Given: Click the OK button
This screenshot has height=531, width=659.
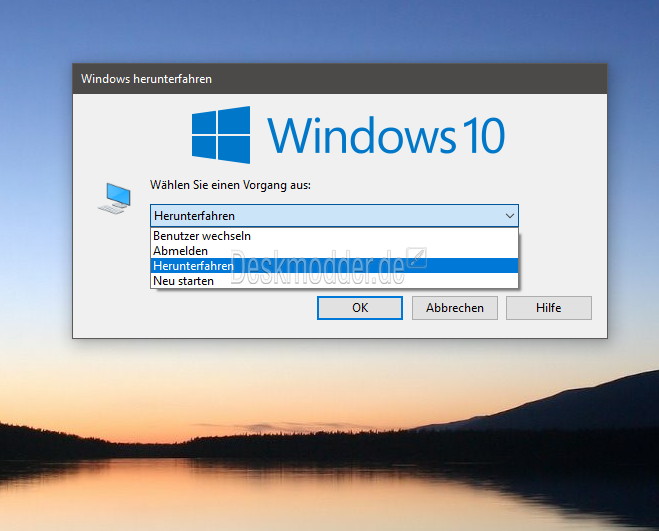Looking at the screenshot, I should (x=360, y=308).
